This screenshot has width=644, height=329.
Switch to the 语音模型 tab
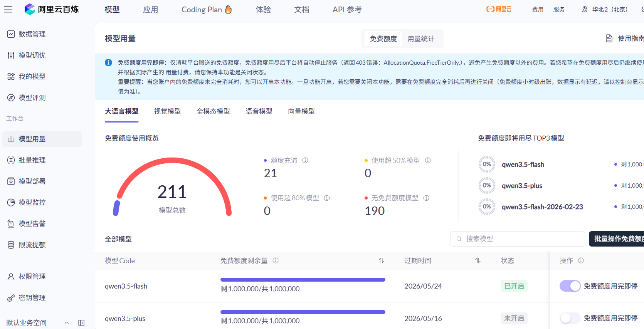coord(259,111)
